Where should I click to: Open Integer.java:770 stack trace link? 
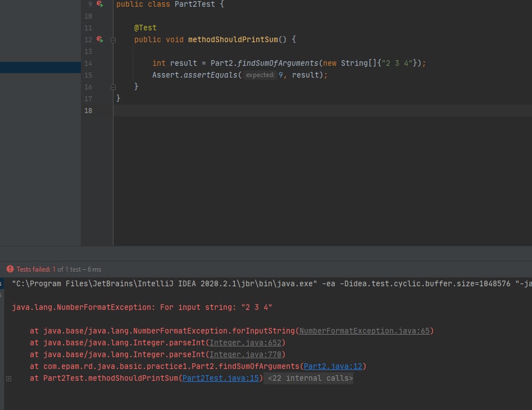click(245, 355)
